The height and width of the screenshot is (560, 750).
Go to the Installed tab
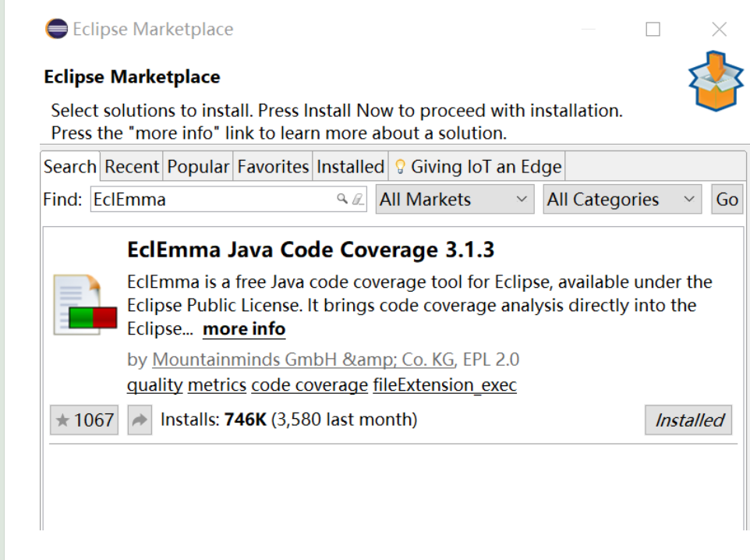click(350, 167)
